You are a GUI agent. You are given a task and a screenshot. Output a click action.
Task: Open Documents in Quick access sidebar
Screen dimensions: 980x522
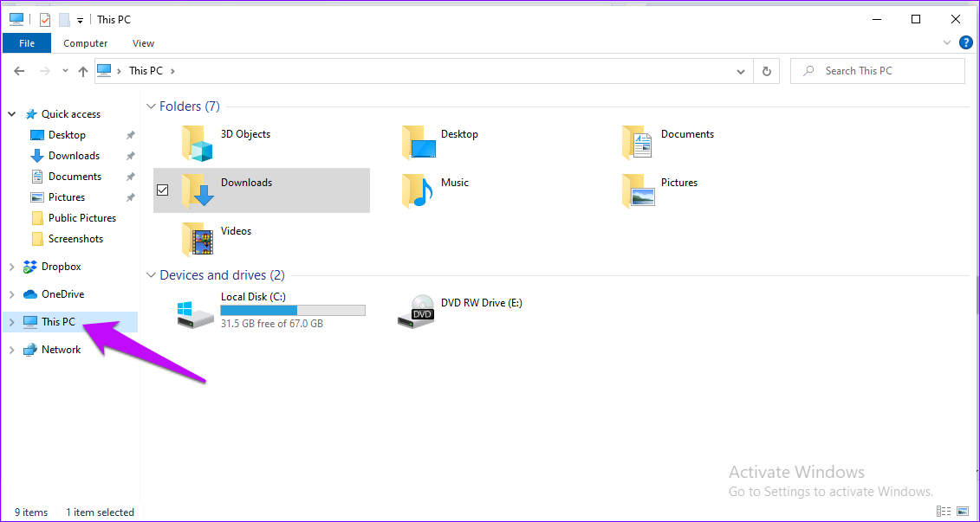tap(75, 176)
